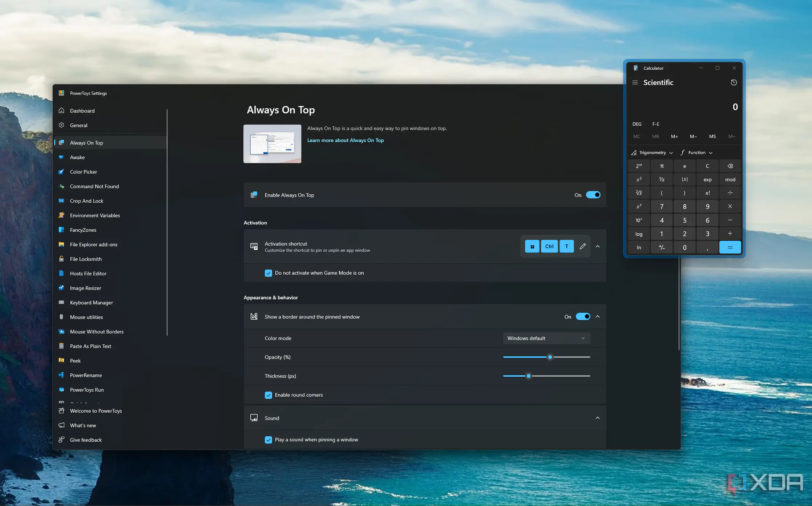Image resolution: width=812 pixels, height=506 pixels.
Task: Open PowerToys Run in sidebar
Action: click(x=111, y=390)
